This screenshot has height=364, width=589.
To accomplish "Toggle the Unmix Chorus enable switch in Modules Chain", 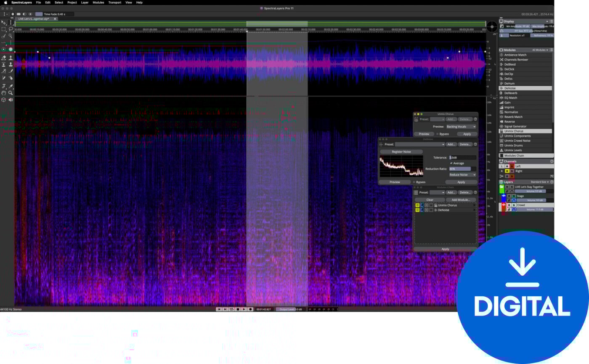I will pos(417,205).
